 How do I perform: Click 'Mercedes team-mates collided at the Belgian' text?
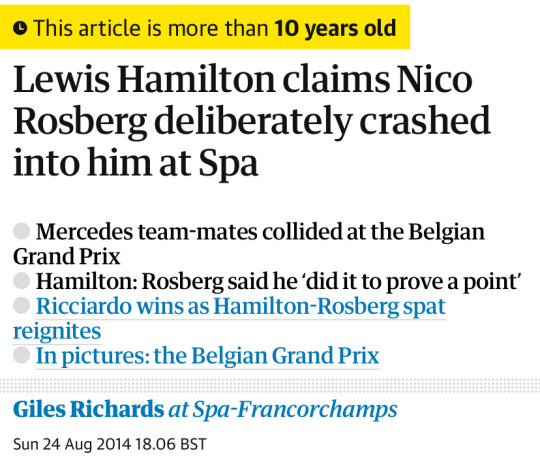[x=260, y=232]
